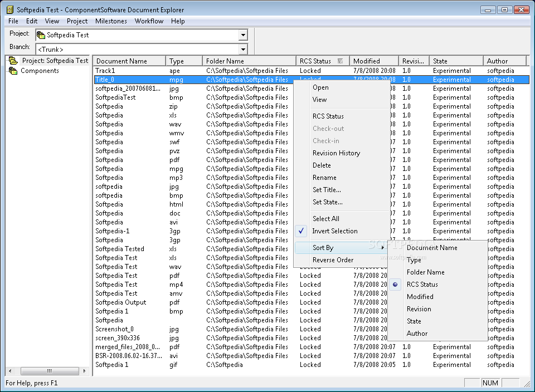The width and height of the screenshot is (535, 392).
Task: Select the BSR-2008.06.02-16.37... avi row
Action: [311, 355]
